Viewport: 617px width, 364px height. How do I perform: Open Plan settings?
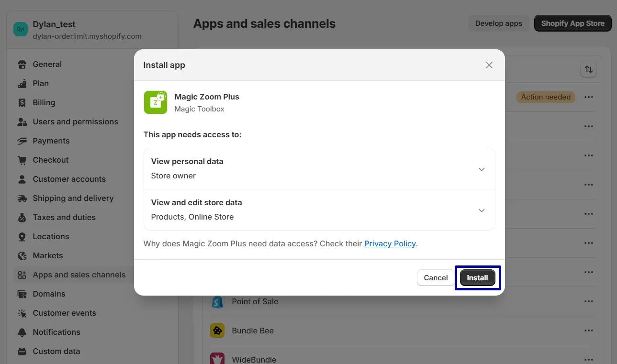[x=41, y=83]
